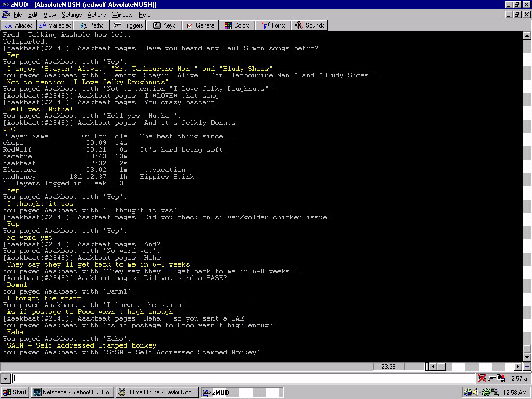Click the horizontal scrollbar right arrow
The width and height of the screenshot is (532, 399).
coord(517,366)
